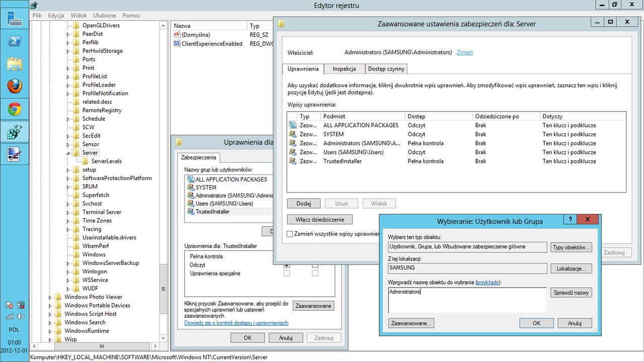644x362 pixels.
Task: Click the speaker volume tray icon
Action: coord(21,317)
